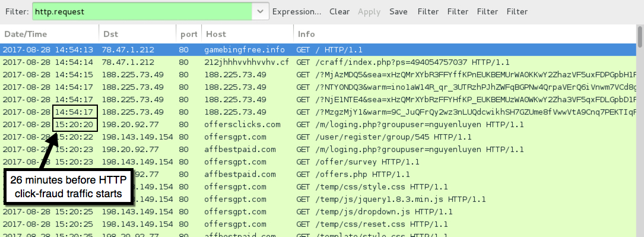Viewport: 644px width, 237px height.
Task: Select offersgpt.com host in /temp/css/reset.css row
Action: [x=235, y=225]
